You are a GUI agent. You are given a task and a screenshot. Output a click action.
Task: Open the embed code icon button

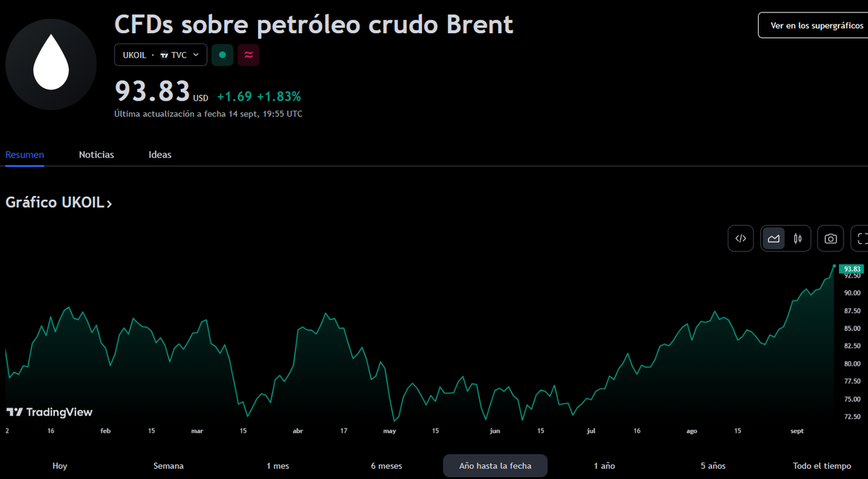(741, 238)
